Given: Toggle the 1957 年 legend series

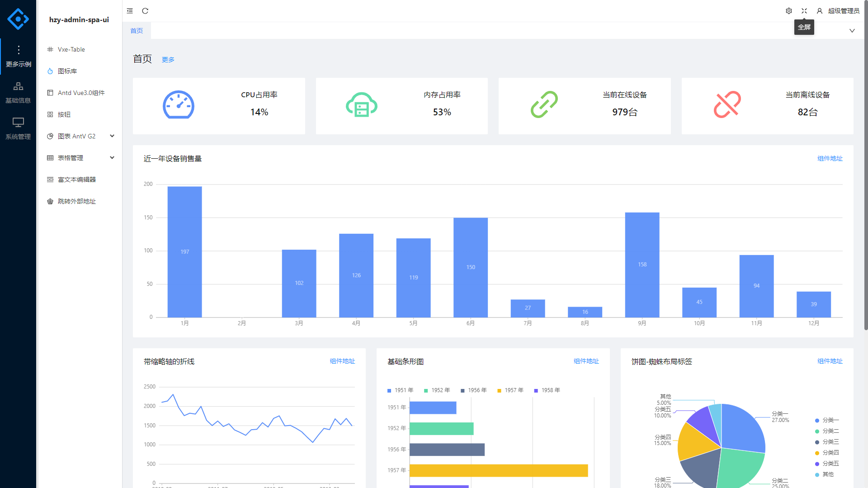Looking at the screenshot, I should click(x=510, y=390).
